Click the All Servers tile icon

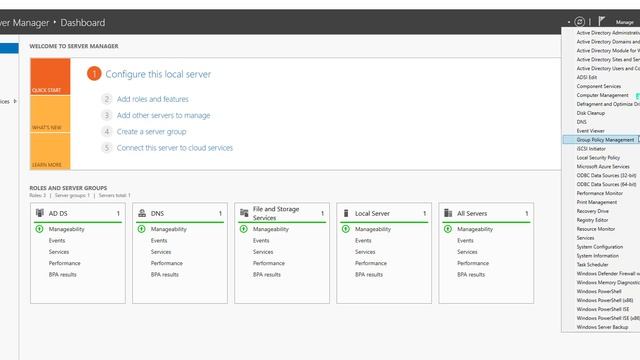click(448, 213)
